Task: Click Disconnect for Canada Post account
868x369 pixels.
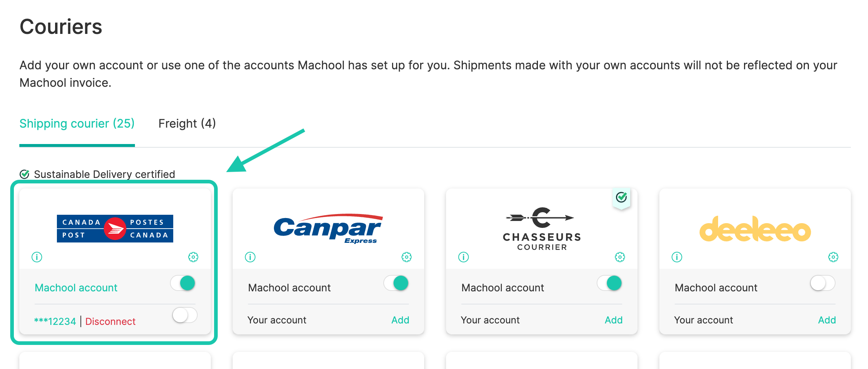Action: [110, 322]
